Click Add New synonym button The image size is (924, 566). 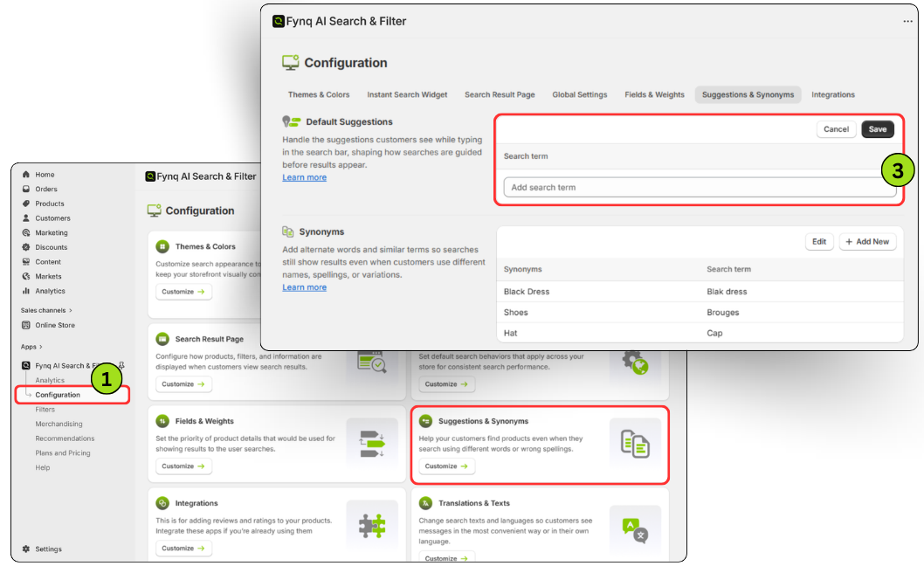(867, 242)
